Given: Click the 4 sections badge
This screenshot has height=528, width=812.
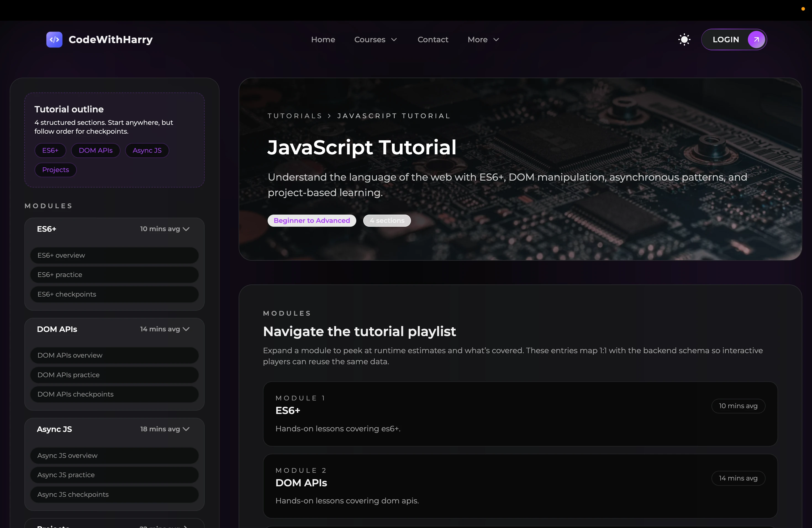Looking at the screenshot, I should point(387,220).
